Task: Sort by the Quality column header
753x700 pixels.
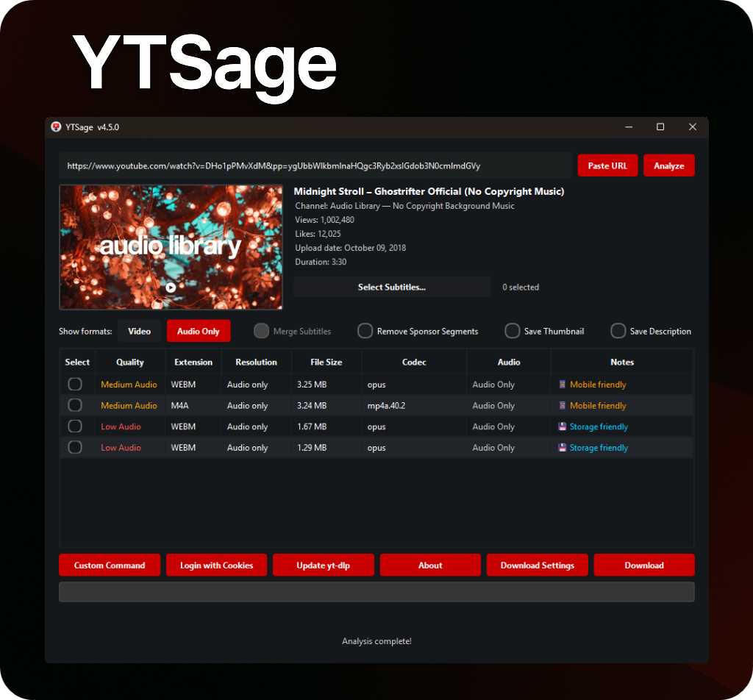Action: pyautogui.click(x=129, y=362)
